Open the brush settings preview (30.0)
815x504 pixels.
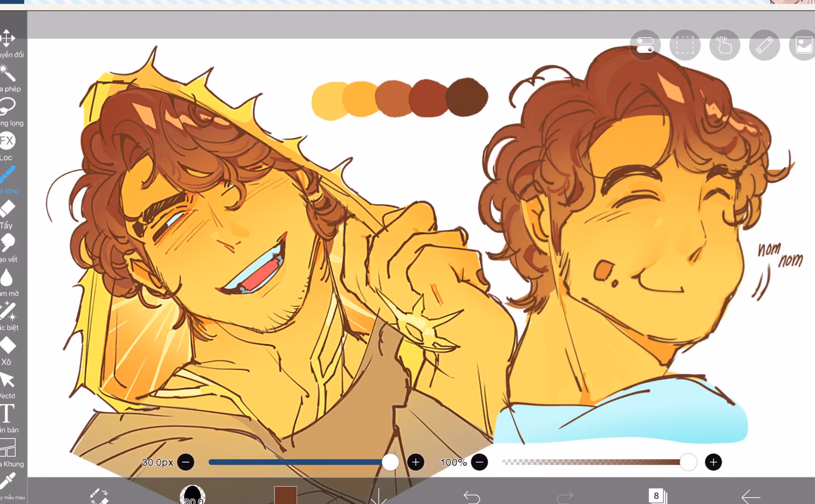193,495
